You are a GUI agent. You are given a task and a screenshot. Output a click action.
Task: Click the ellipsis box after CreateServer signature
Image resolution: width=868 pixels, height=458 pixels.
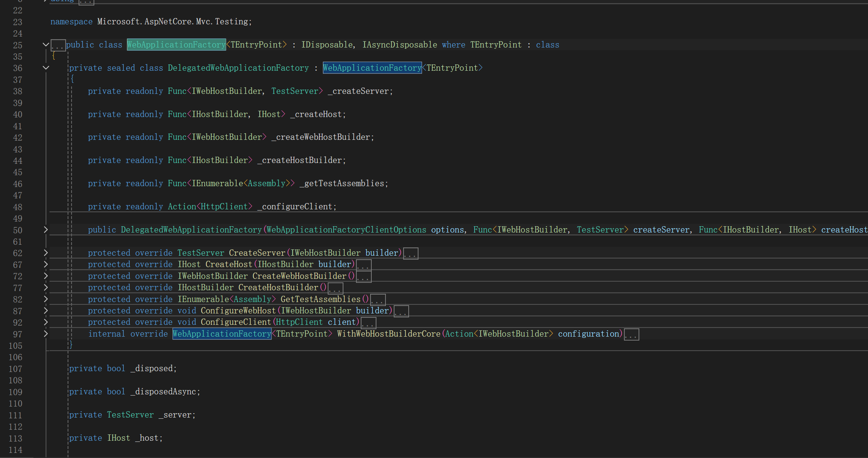(411, 253)
